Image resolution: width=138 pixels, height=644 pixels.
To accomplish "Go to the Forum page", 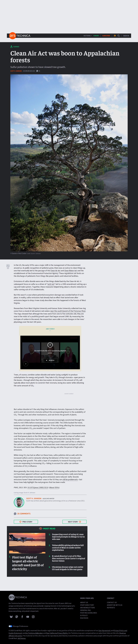I will (x=96, y=36).
